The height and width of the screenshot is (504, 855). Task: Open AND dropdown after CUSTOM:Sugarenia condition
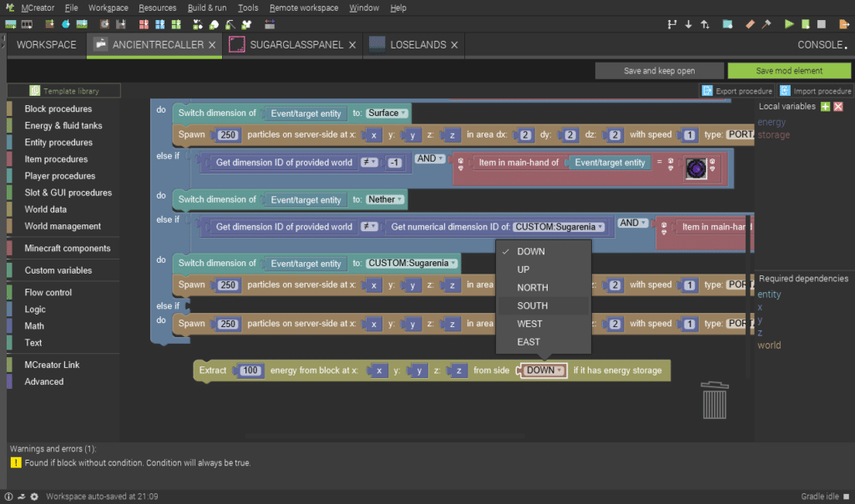[633, 223]
